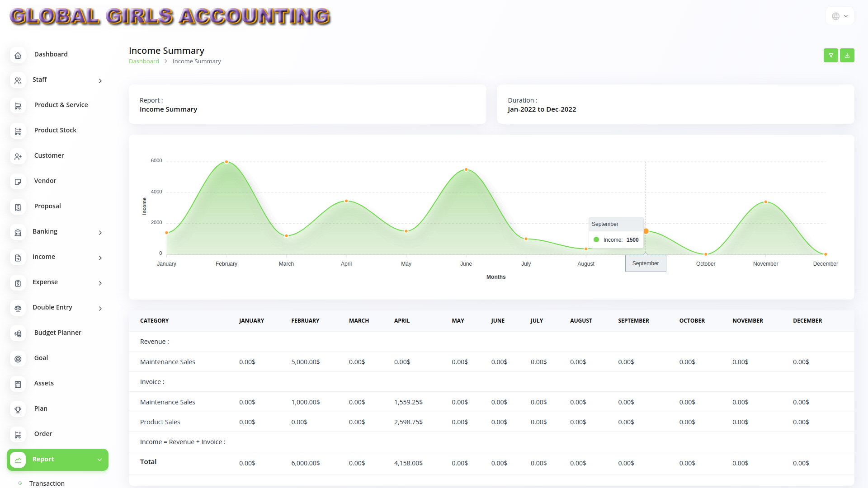Expand the Staff submenu chevron
868x488 pixels.
coord(100,81)
